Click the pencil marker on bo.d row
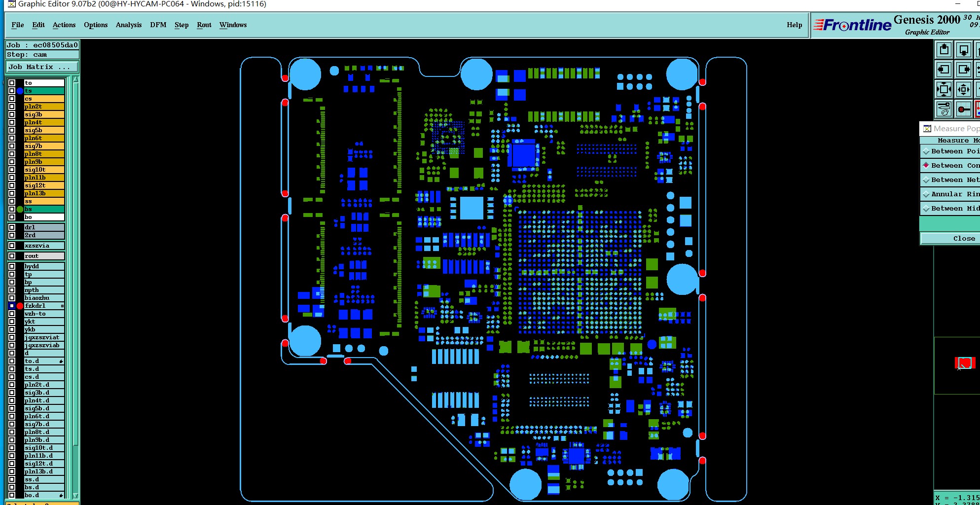980x505 pixels. [x=61, y=495]
